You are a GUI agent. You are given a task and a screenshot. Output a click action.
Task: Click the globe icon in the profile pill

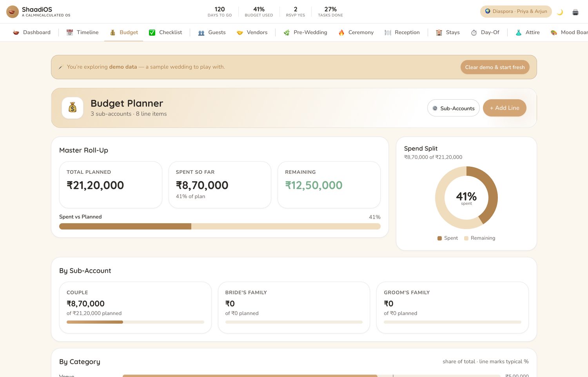pyautogui.click(x=488, y=11)
